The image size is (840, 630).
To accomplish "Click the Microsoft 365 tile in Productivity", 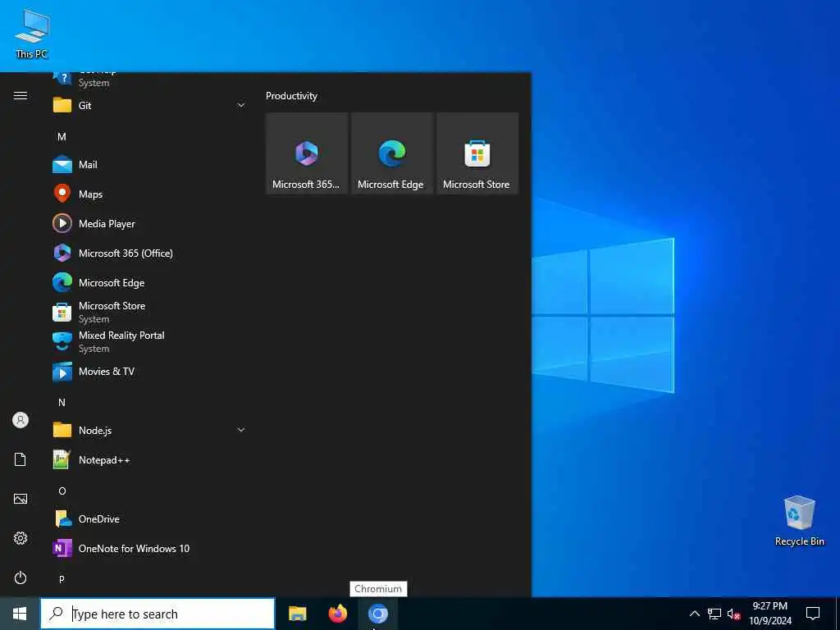I will [x=307, y=153].
